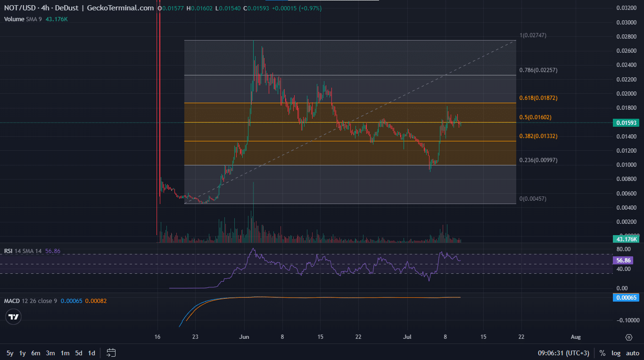This screenshot has width=644, height=360.
Task: Click the 0.03000 price axis label
Action: pyautogui.click(x=626, y=22)
